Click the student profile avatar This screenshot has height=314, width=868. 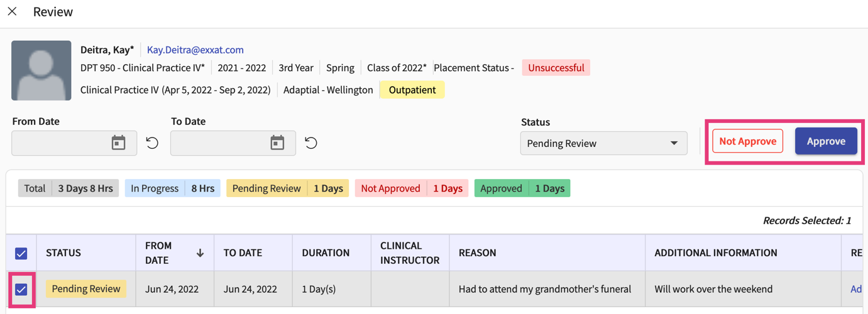41,70
